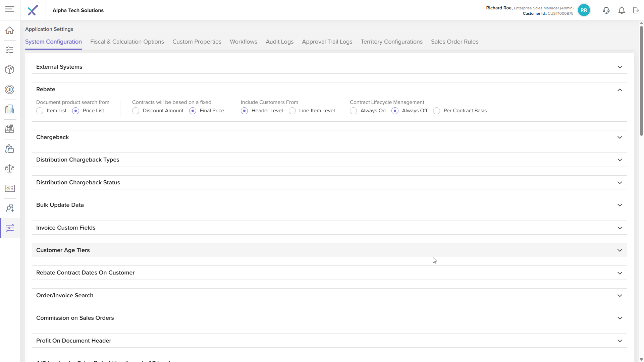This screenshot has width=644, height=362.
Task: Click the logout icon in header
Action: click(x=636, y=10)
